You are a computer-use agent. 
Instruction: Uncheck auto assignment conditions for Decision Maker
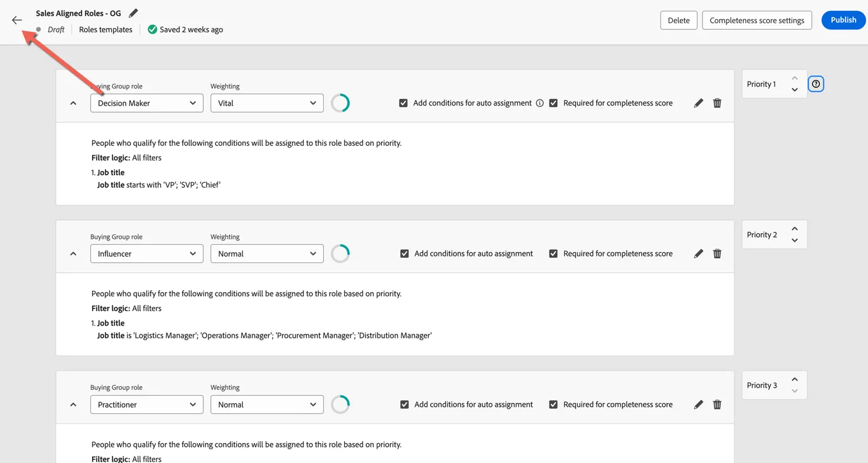click(403, 103)
